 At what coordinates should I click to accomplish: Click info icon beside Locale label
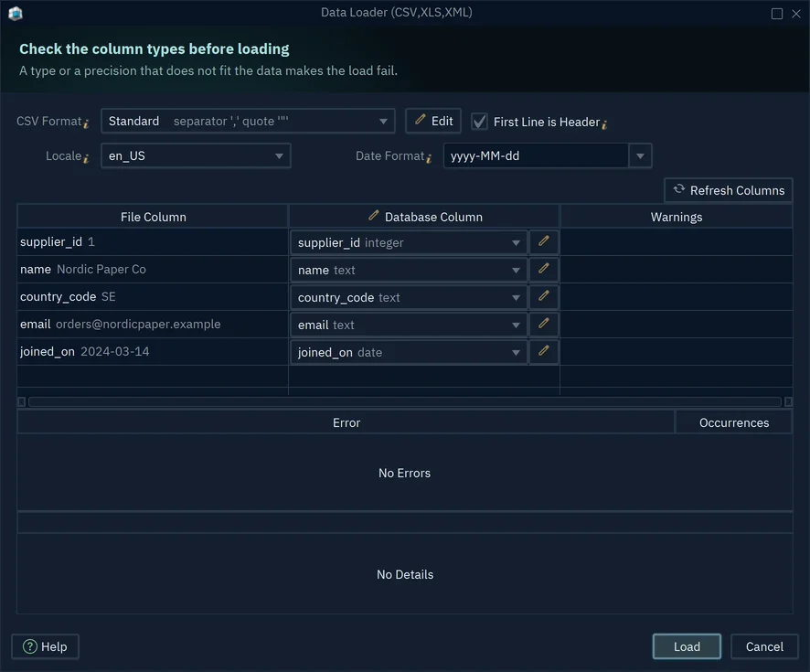click(x=86, y=158)
